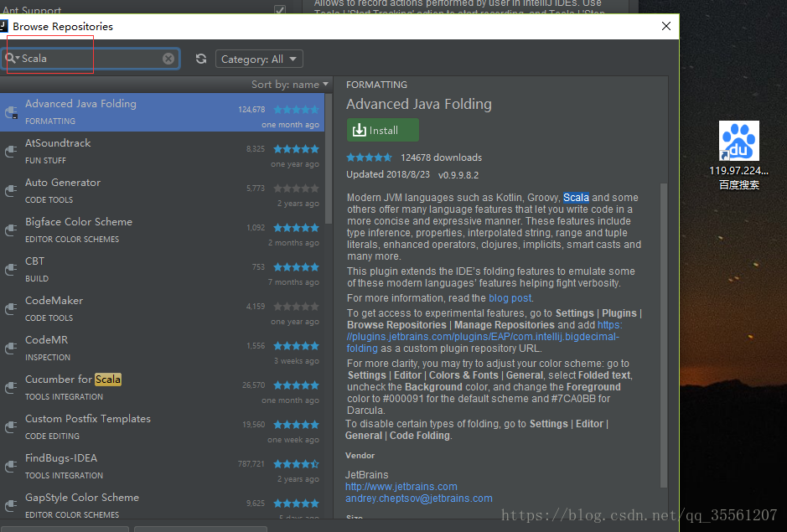Clear the Scala search text with the X icon
Image resolution: width=787 pixels, height=532 pixels.
click(168, 59)
